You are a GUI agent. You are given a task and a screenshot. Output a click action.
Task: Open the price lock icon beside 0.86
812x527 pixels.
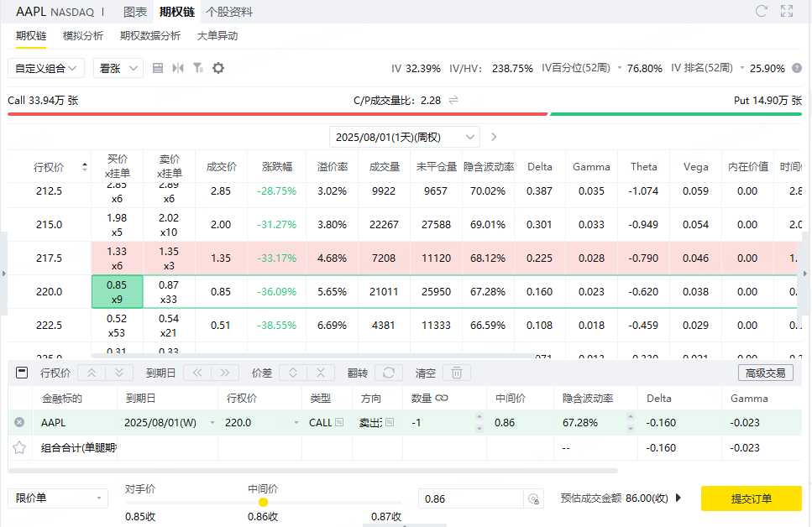tap(533, 498)
